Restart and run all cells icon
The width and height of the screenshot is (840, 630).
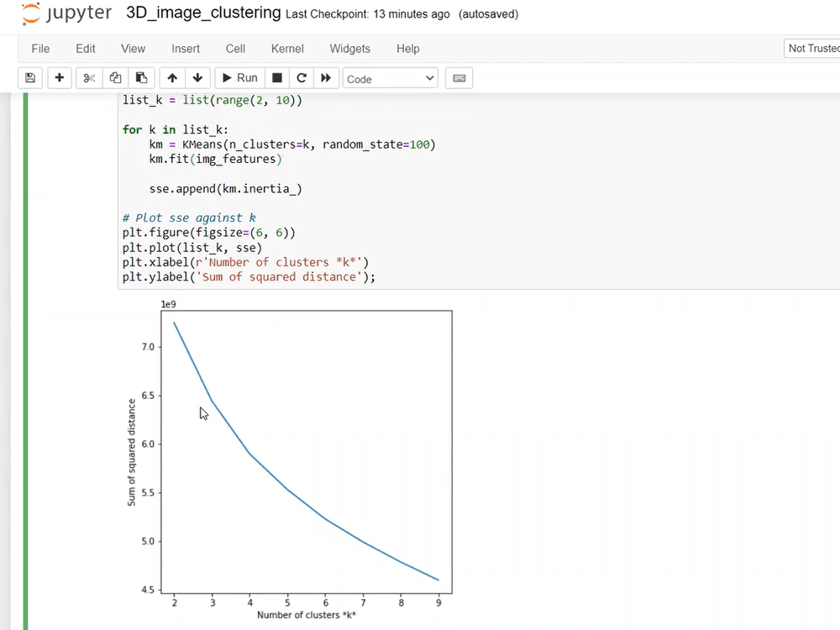coord(326,78)
